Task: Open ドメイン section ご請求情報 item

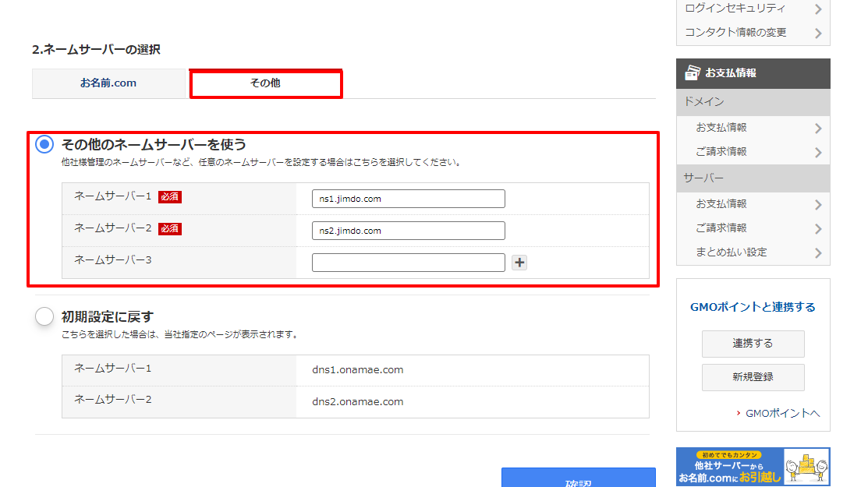Action: point(721,151)
